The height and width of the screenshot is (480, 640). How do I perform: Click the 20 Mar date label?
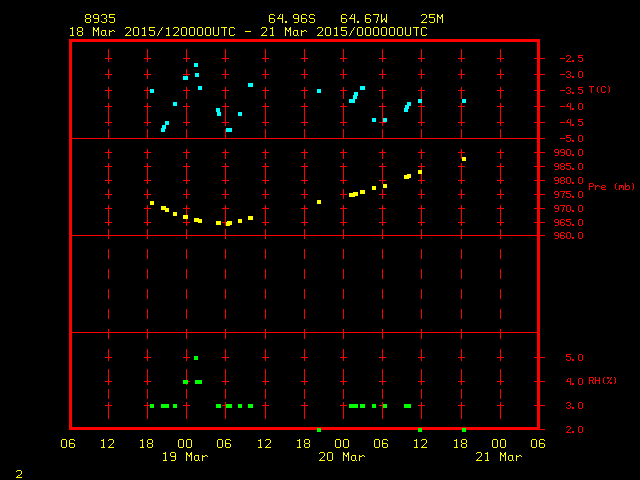(342, 457)
